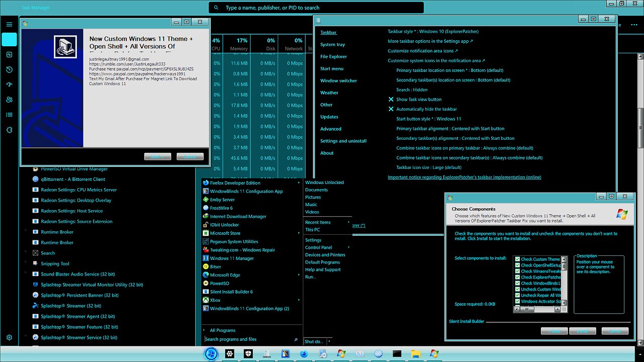The image size is (644, 362).
Task: Click Install in Choose Components window
Action: coord(583,331)
